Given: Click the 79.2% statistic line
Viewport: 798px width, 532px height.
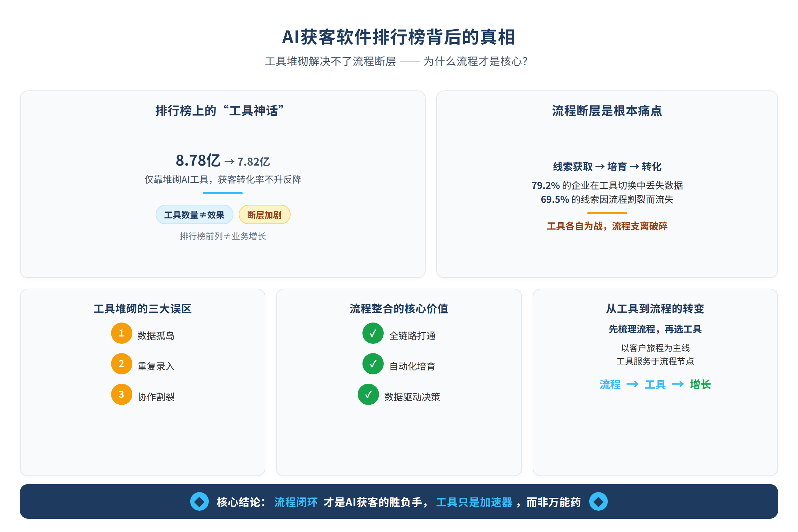Looking at the screenshot, I should click(x=607, y=185).
